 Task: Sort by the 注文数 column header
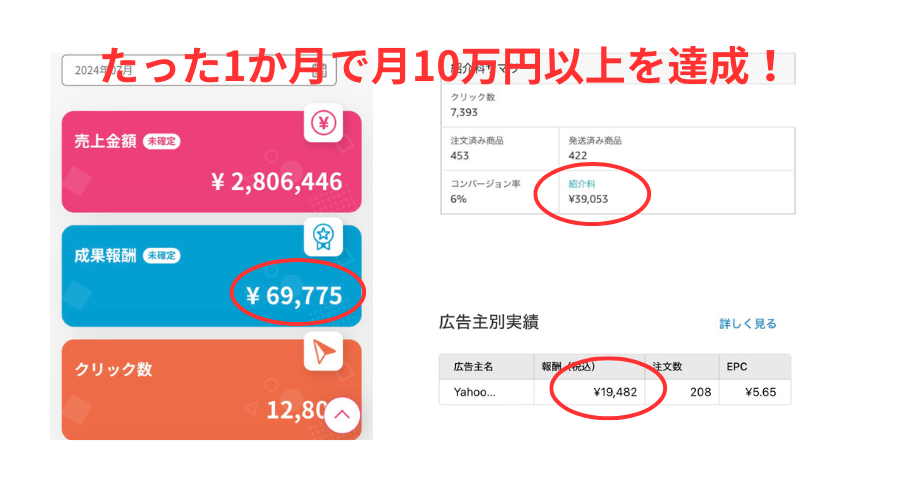(x=667, y=367)
